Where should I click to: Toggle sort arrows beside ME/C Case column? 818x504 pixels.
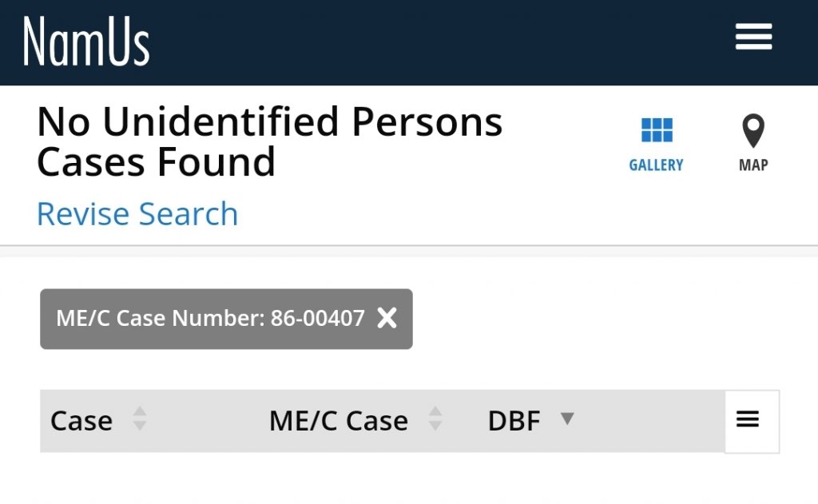pyautogui.click(x=435, y=419)
